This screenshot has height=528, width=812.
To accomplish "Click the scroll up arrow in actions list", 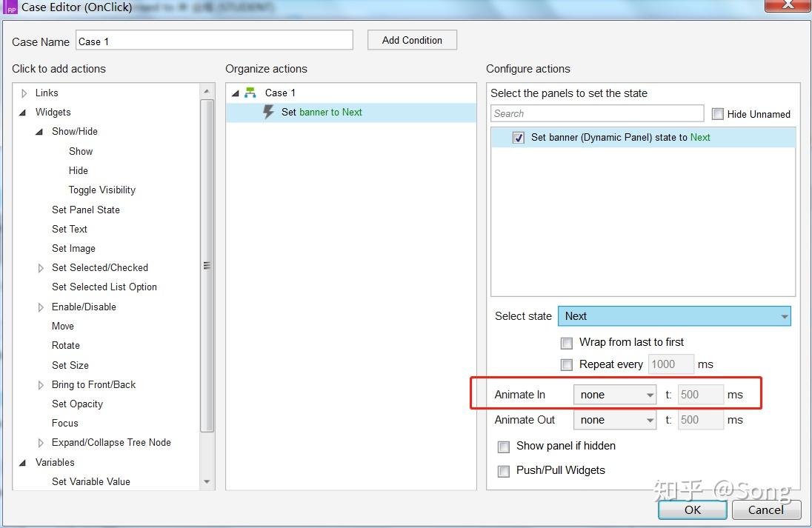I will 207,91.
